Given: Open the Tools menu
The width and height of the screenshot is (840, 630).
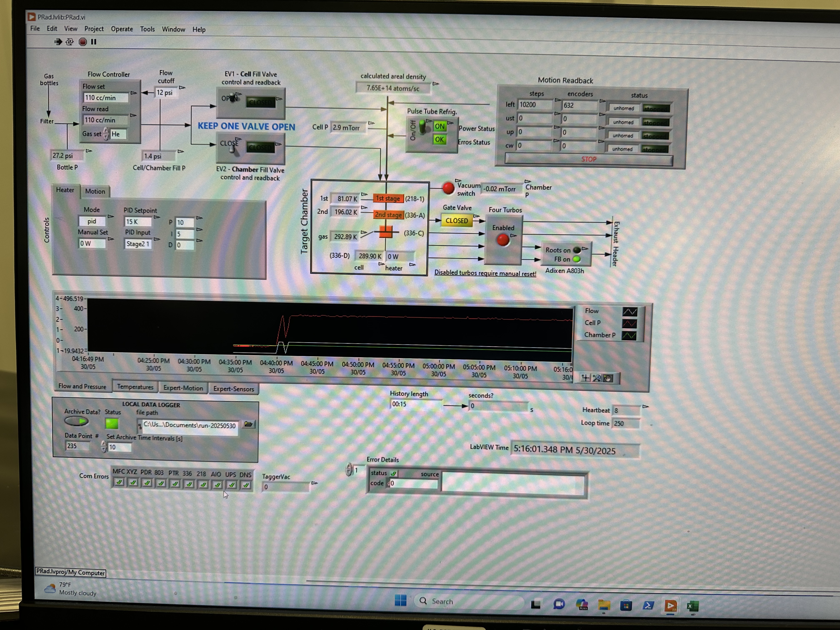Looking at the screenshot, I should 147,29.
